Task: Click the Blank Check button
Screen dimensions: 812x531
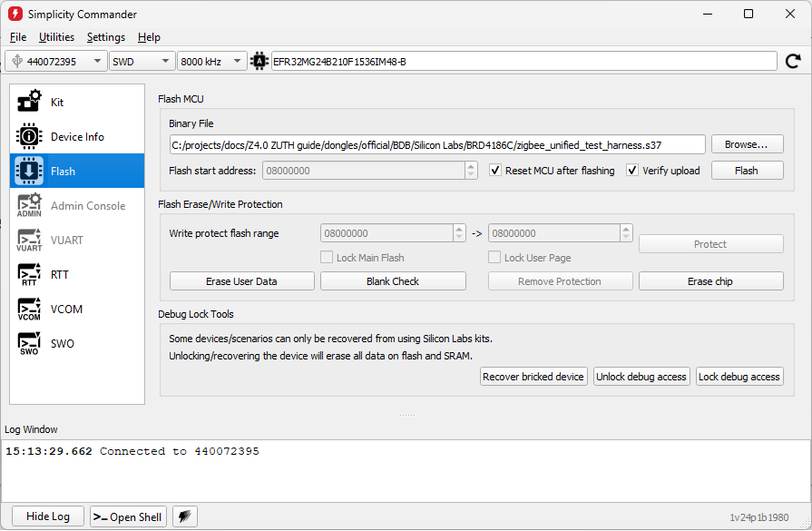Action: [393, 281]
